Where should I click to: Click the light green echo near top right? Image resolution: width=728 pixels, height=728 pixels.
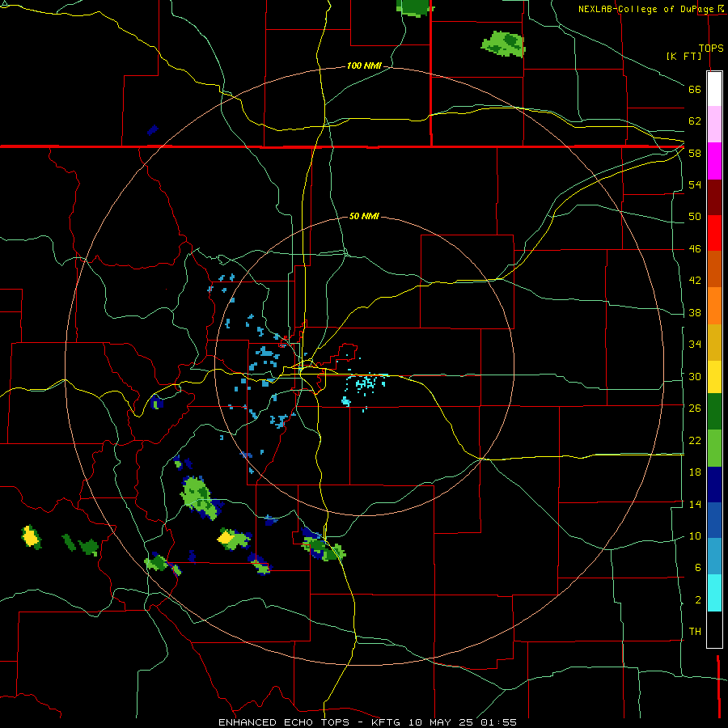coord(504,44)
